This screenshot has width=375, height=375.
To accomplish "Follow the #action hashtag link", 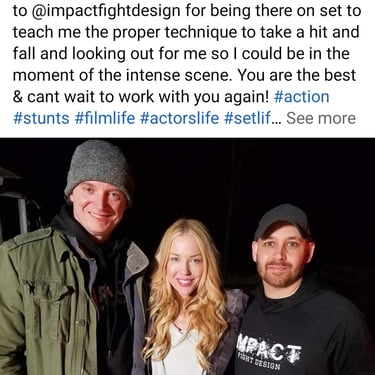I will tap(301, 97).
